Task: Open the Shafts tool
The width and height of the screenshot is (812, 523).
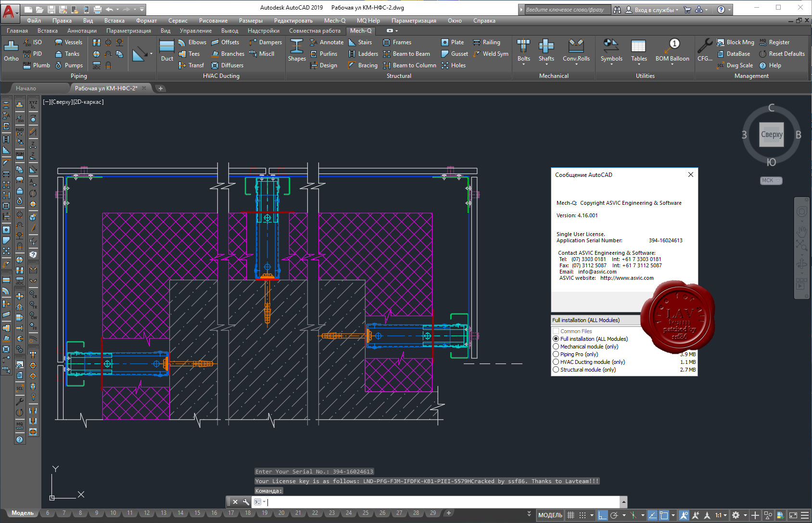Action: point(546,51)
